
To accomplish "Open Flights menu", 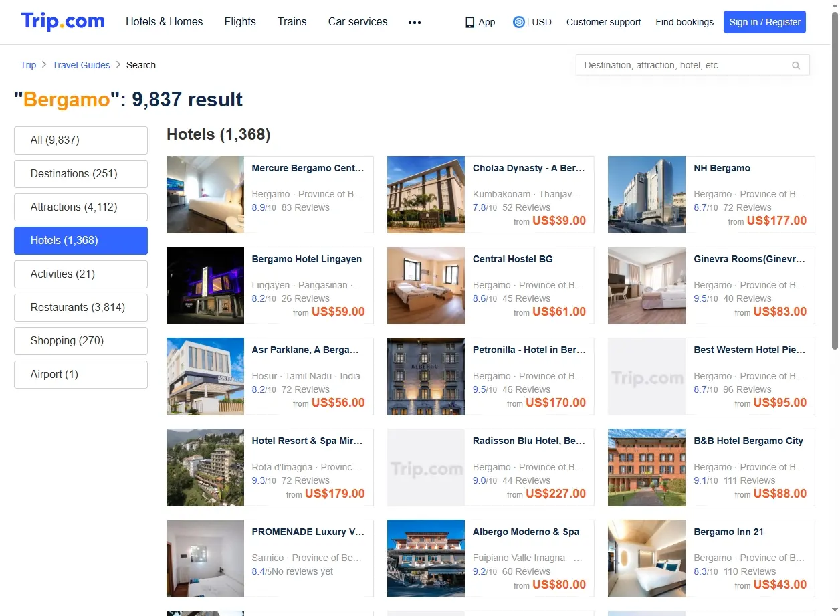I will point(240,22).
